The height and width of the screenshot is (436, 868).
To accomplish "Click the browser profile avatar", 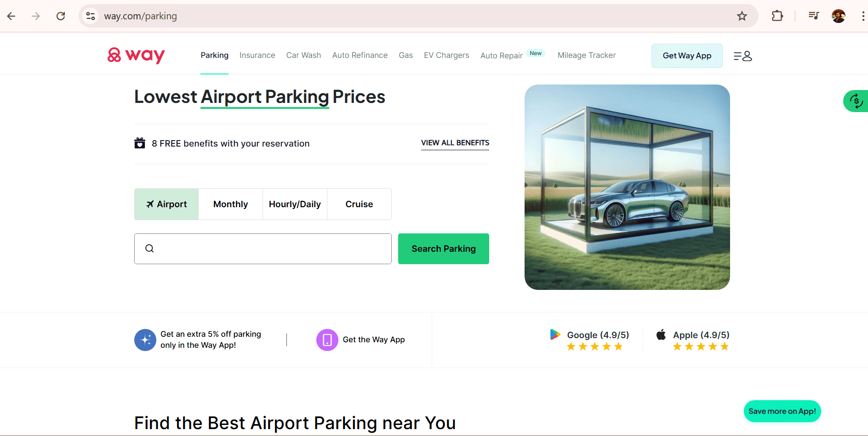I will [x=838, y=16].
